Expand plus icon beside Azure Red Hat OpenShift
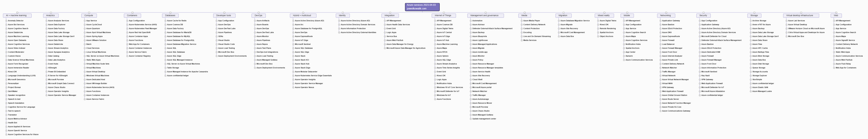This screenshot has height=139, width=868. tap(127, 32)
